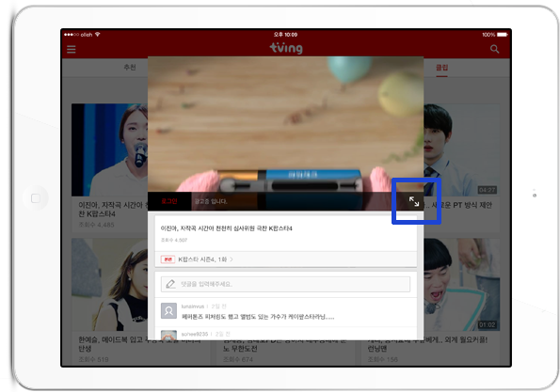
Task: Click chevron next to K팝스타 시즌4, 1화
Action: pos(232,259)
